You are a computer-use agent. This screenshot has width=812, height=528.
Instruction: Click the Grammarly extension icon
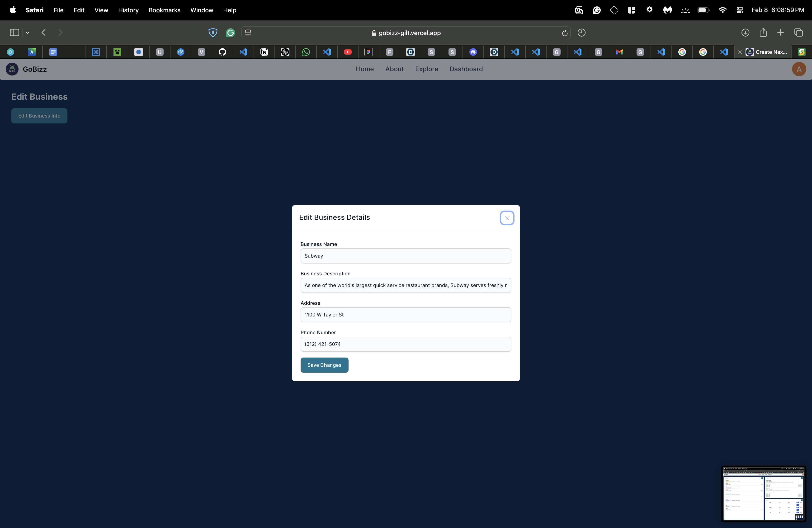(x=231, y=33)
